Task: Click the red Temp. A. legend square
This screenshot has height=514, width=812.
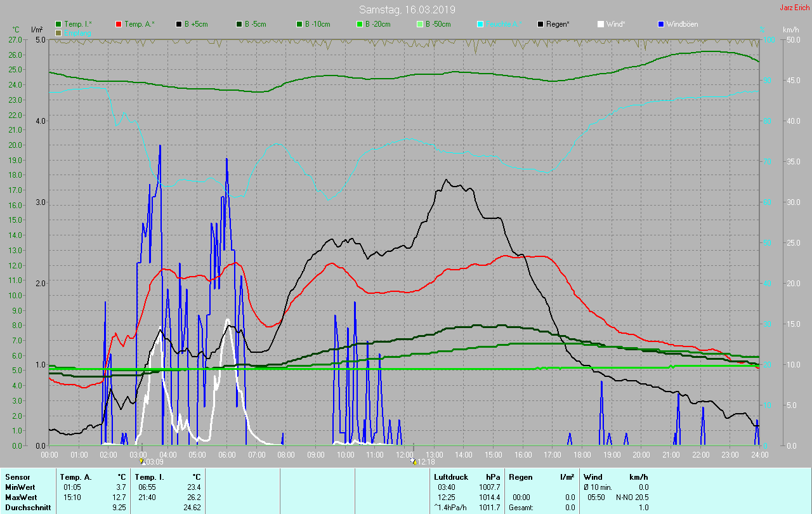Action: point(119,24)
